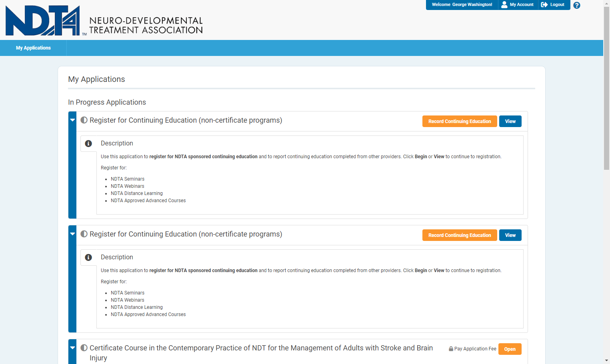Screen dimensions: 610x364
Task: Collapse the second Continuing Education application
Action: [72, 234]
